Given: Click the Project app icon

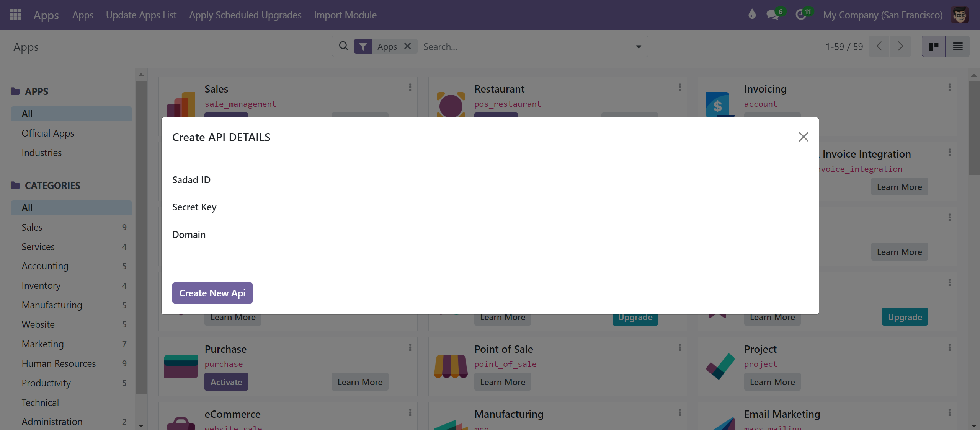Looking at the screenshot, I should (720, 366).
